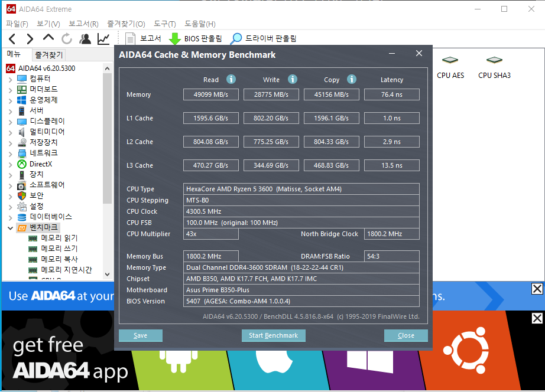Viewport: 545px width, 392px height.
Task: Expand the 네트워크 tree node
Action: coord(11,154)
